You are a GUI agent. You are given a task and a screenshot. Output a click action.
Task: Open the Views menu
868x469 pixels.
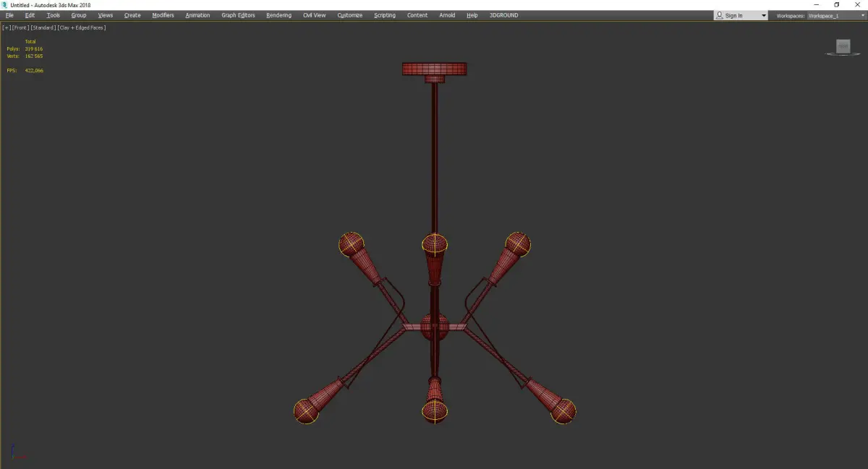(x=106, y=15)
